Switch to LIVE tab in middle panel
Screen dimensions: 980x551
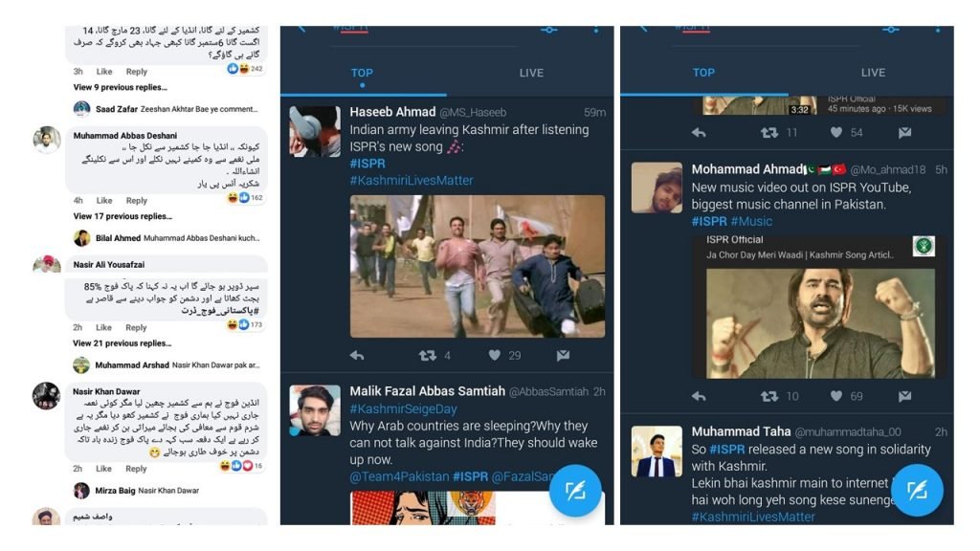pos(531,73)
